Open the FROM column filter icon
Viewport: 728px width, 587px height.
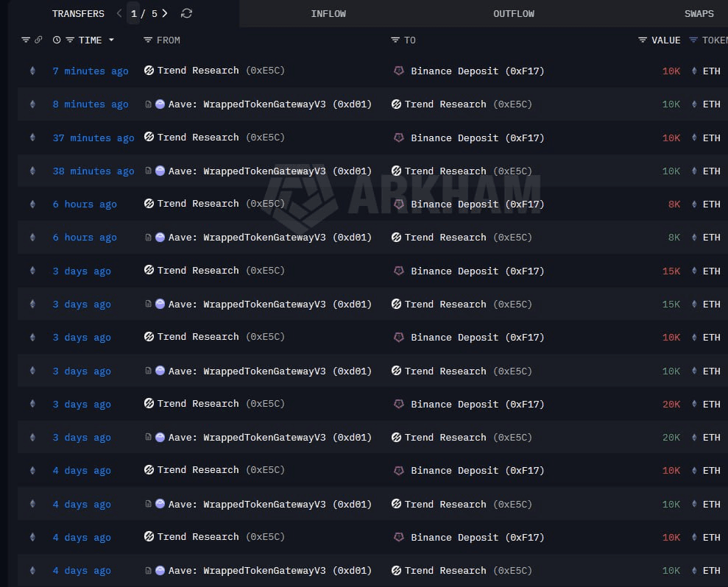148,40
